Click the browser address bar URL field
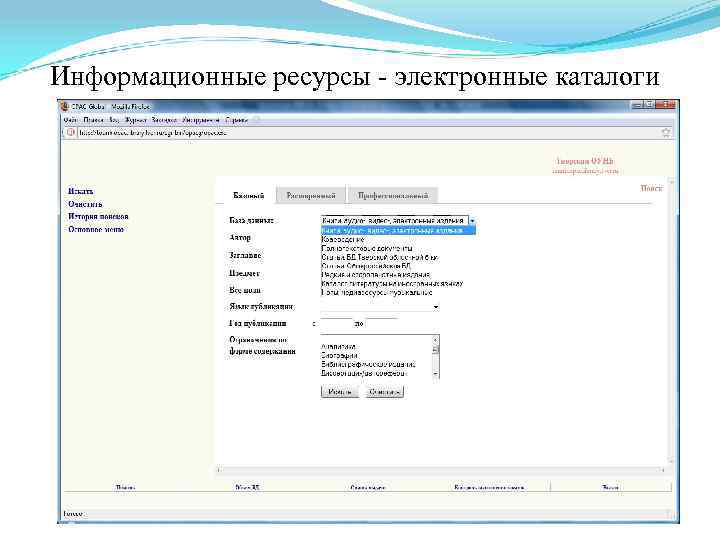This screenshot has width=720, height=540. [367, 132]
